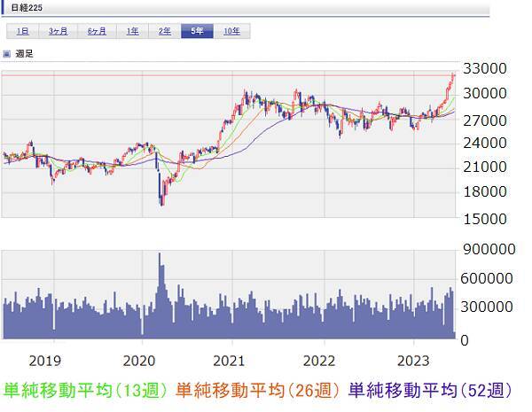Click the orange 単純移動平均(26週) legend label
This screenshot has width=532, height=412.
(259, 390)
